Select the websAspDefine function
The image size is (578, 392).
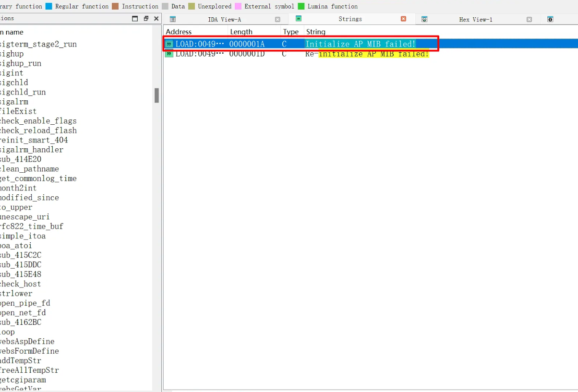[27, 342]
